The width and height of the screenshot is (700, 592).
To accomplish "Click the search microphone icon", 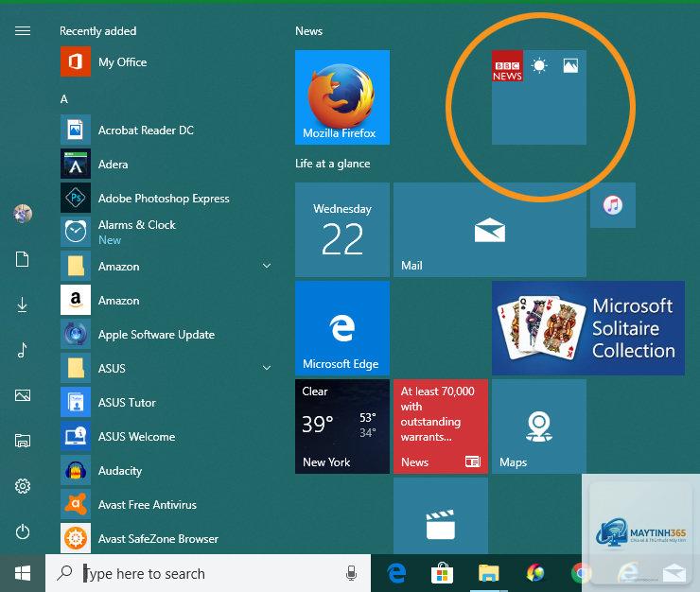I will (x=351, y=573).
